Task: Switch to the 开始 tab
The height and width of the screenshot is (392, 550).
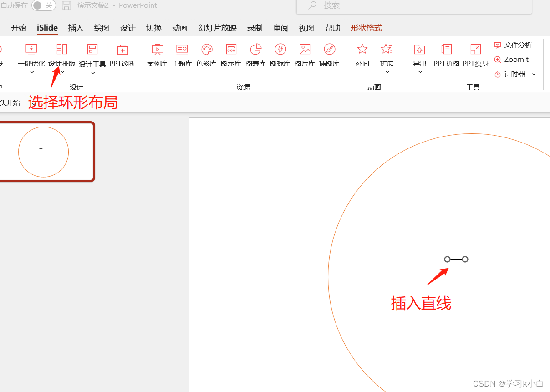Action: (19, 28)
